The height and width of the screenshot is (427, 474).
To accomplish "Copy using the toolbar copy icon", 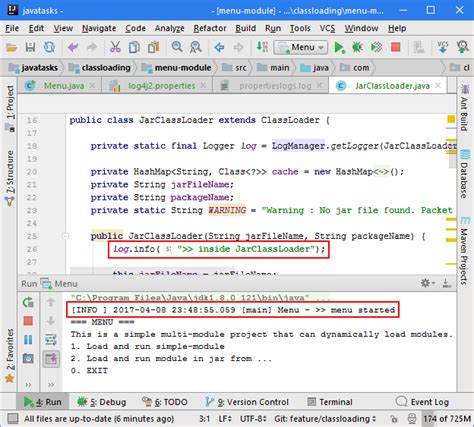I will (x=134, y=47).
